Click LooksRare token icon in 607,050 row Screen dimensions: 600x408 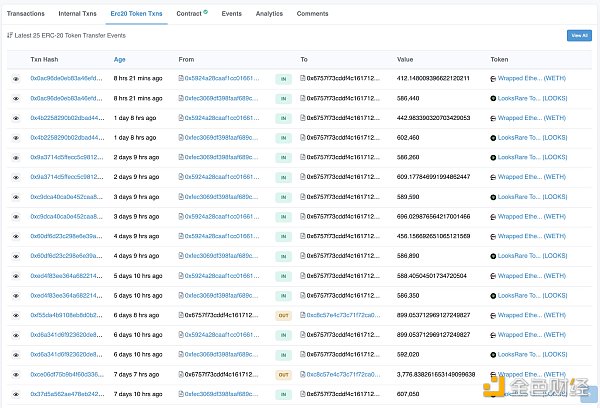point(493,394)
